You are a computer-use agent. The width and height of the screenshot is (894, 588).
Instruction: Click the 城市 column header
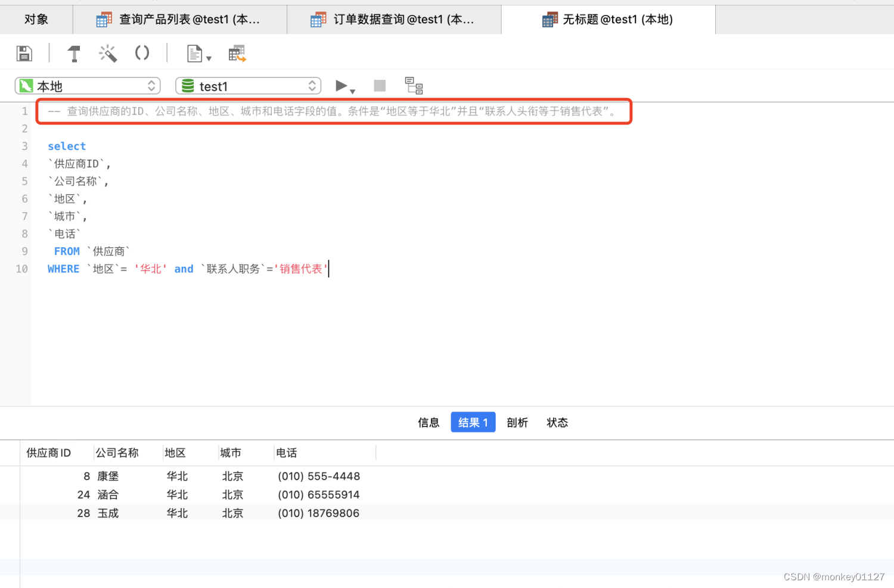coord(246,453)
